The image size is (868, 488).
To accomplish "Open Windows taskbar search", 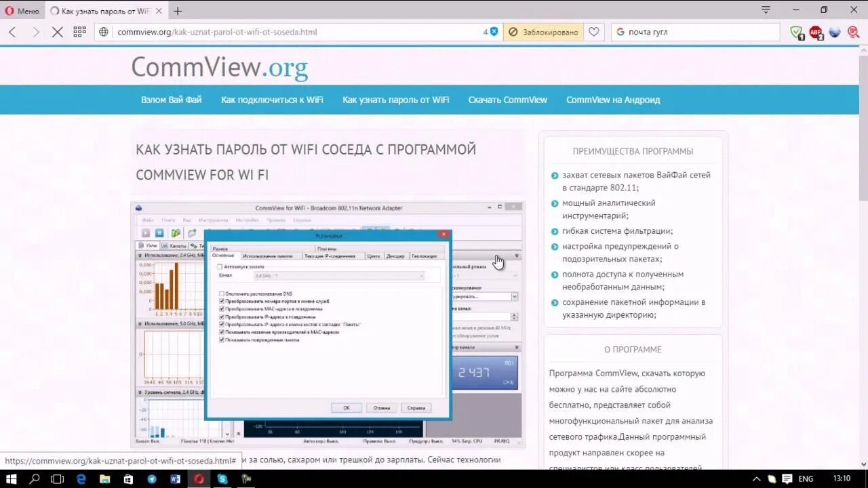I will [35, 479].
